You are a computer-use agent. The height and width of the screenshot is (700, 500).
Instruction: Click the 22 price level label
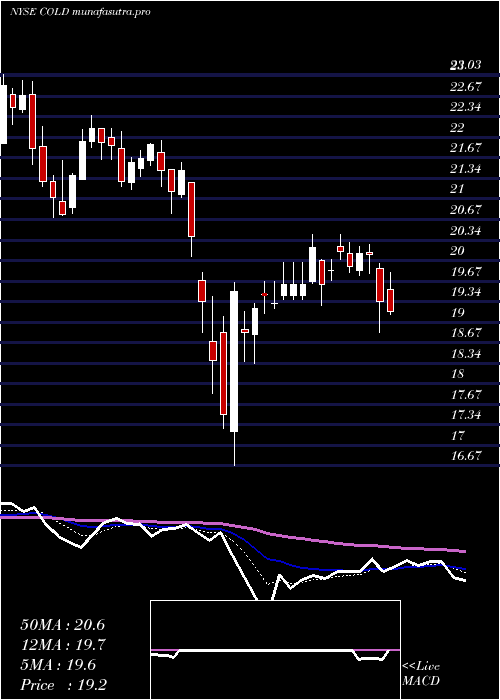(x=458, y=128)
